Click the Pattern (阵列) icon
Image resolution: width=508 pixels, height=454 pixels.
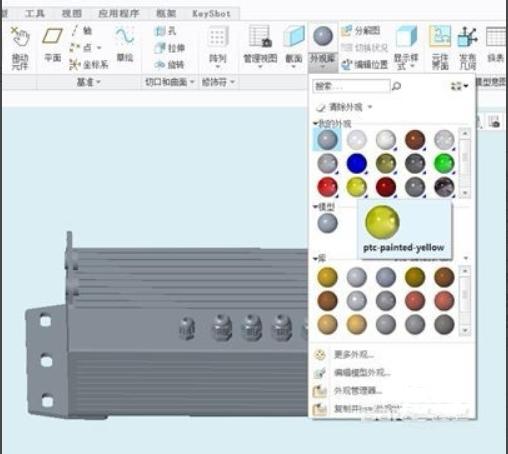pos(217,37)
